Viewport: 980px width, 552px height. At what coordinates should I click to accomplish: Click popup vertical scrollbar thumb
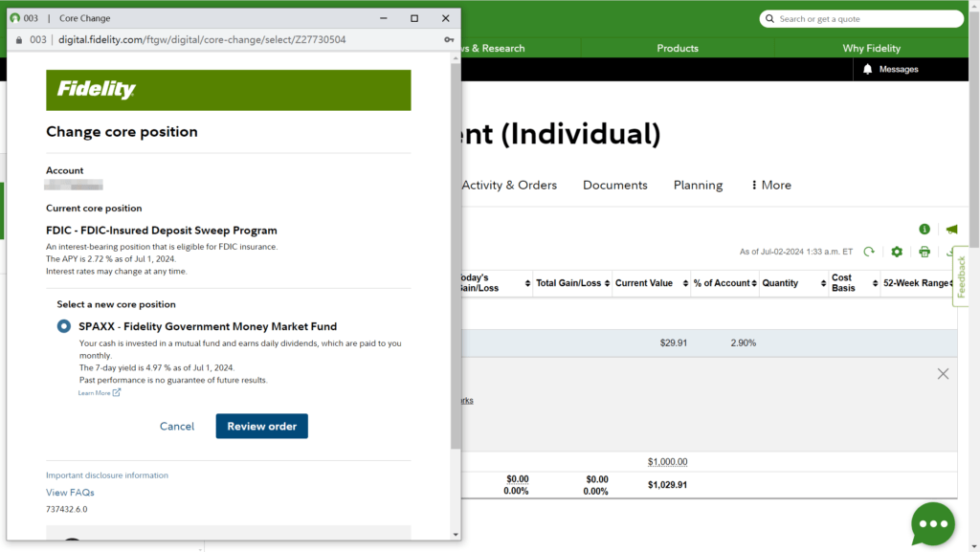click(455, 254)
